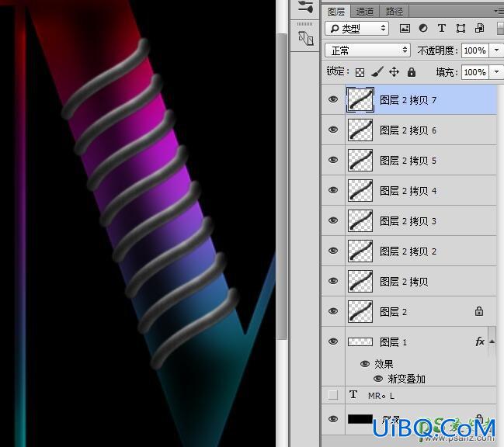
Task: Select the 图层 2 拷贝 4 thumbnail
Action: (360, 190)
